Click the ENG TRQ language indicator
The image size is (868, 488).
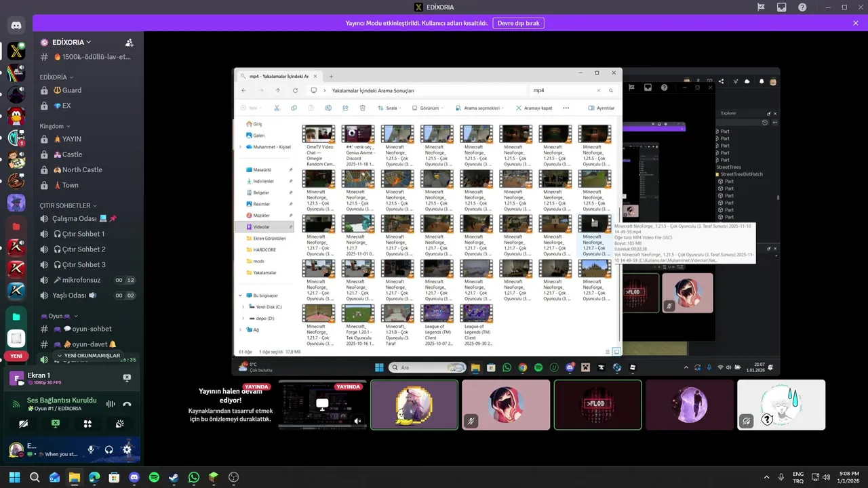tap(798, 477)
